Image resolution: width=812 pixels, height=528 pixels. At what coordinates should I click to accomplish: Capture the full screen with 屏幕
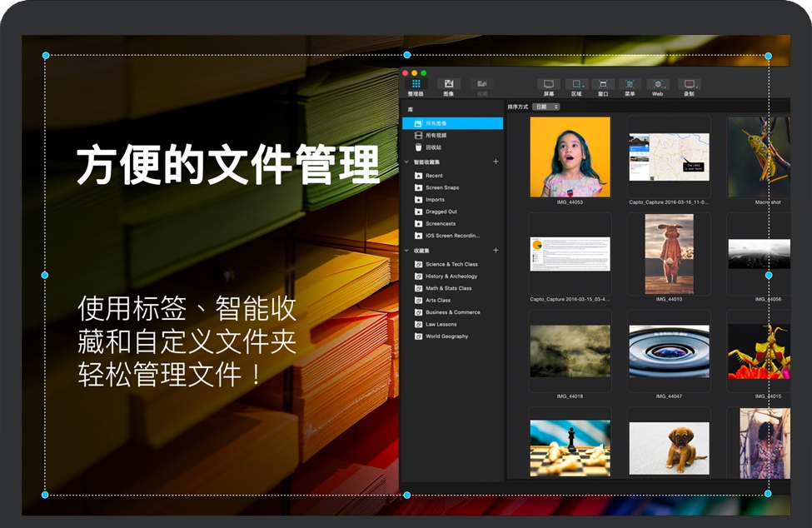pos(548,85)
